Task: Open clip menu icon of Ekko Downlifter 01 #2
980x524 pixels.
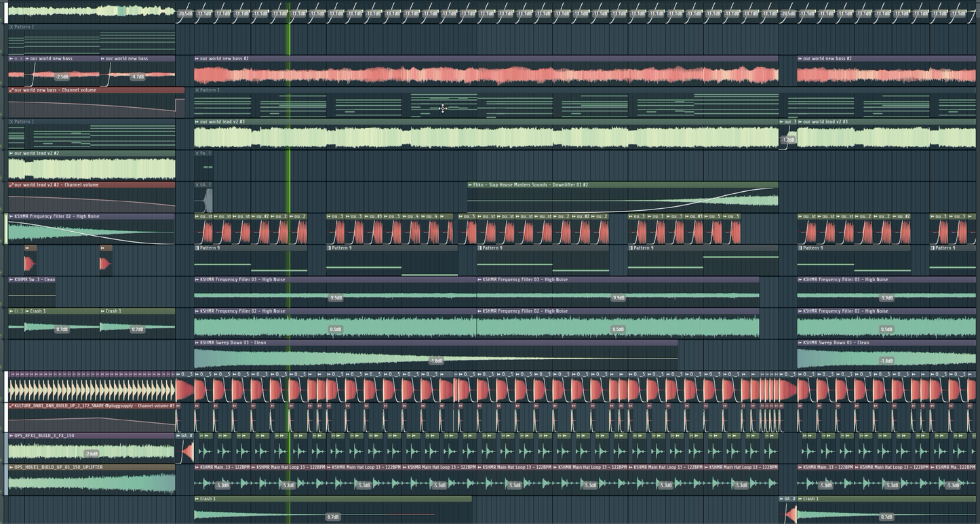Action: click(470, 184)
